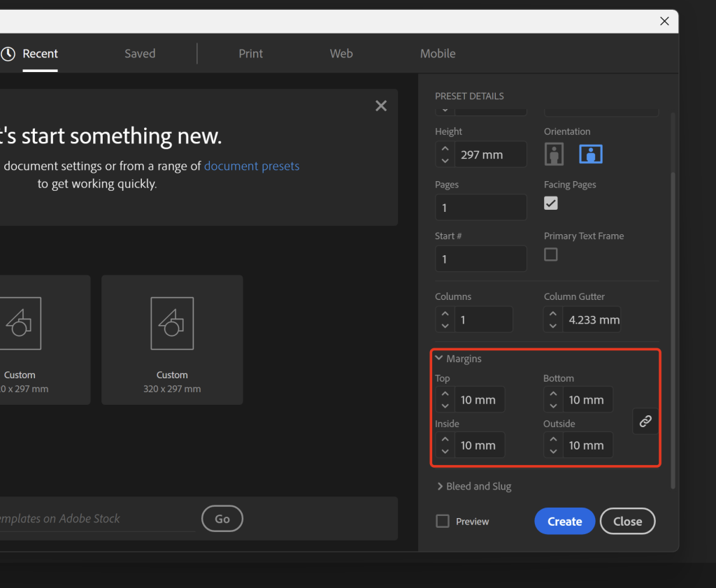Increase the Height value using up arrow

pyautogui.click(x=445, y=149)
